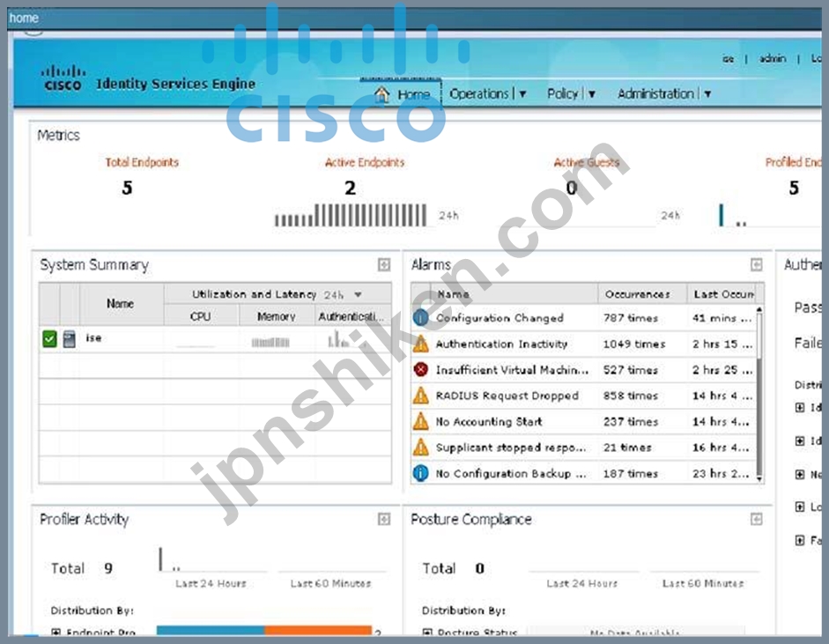Click the red error icon for Insufficient Virtual Machine
Viewport: 829px width, 644px height.
(x=421, y=370)
